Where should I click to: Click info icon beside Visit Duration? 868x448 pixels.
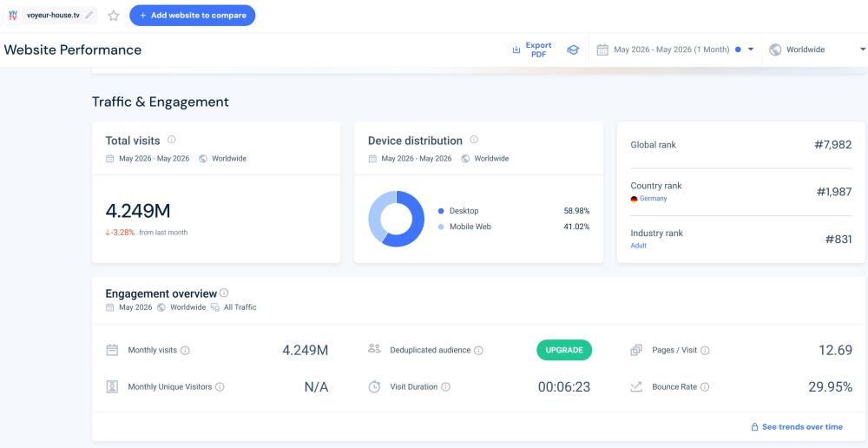[445, 387]
